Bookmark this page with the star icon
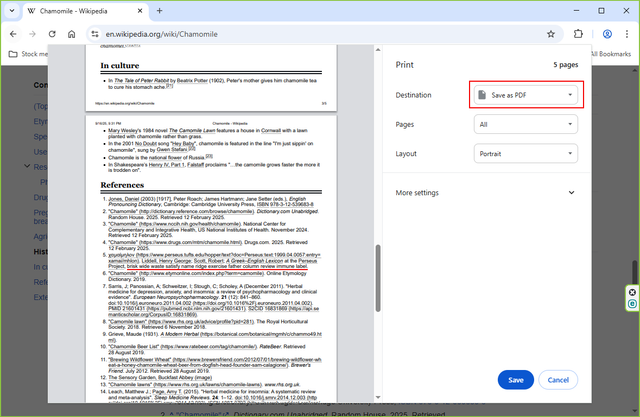This screenshot has width=640, height=417. pos(551,34)
